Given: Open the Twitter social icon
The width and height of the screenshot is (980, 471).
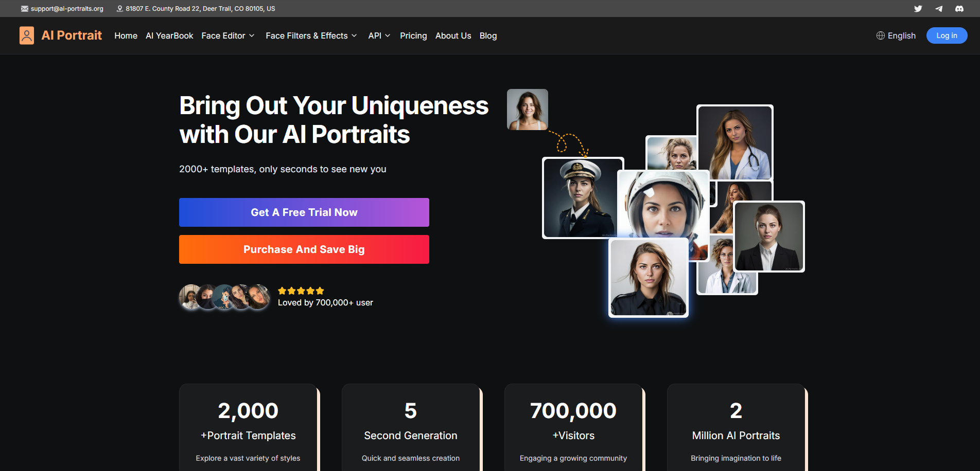Looking at the screenshot, I should click(918, 9).
